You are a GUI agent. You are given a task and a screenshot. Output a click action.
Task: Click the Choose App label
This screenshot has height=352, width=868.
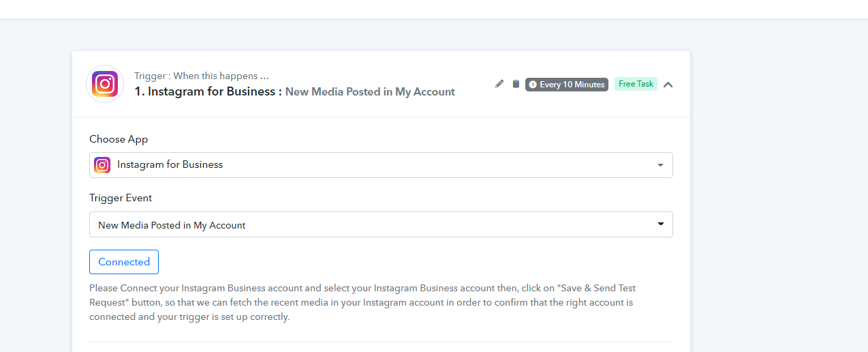coord(119,139)
